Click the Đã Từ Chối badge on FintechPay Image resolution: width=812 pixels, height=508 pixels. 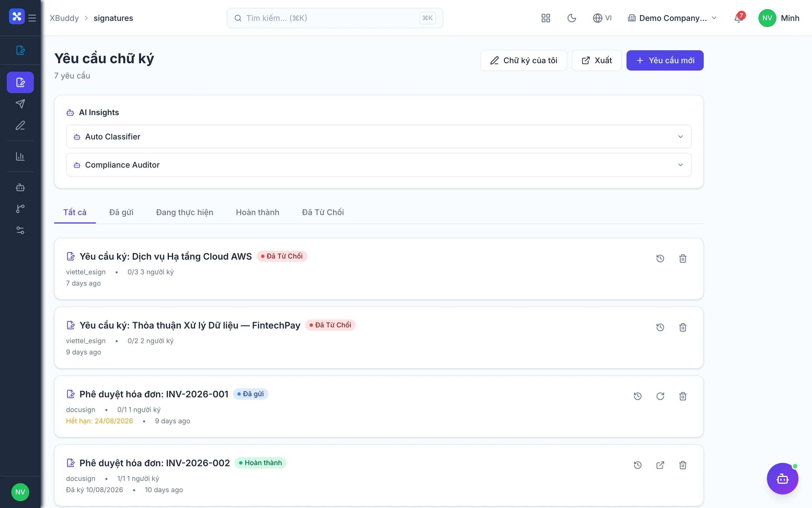click(330, 325)
